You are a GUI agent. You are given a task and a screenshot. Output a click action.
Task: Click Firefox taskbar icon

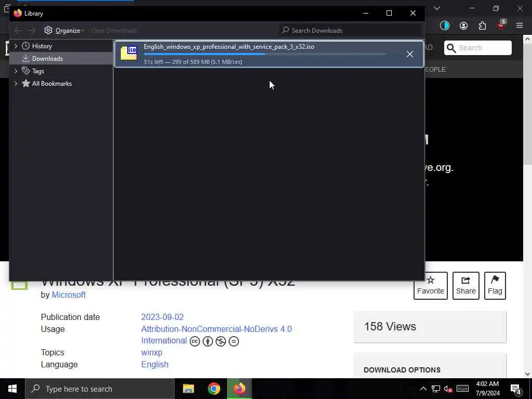click(239, 389)
